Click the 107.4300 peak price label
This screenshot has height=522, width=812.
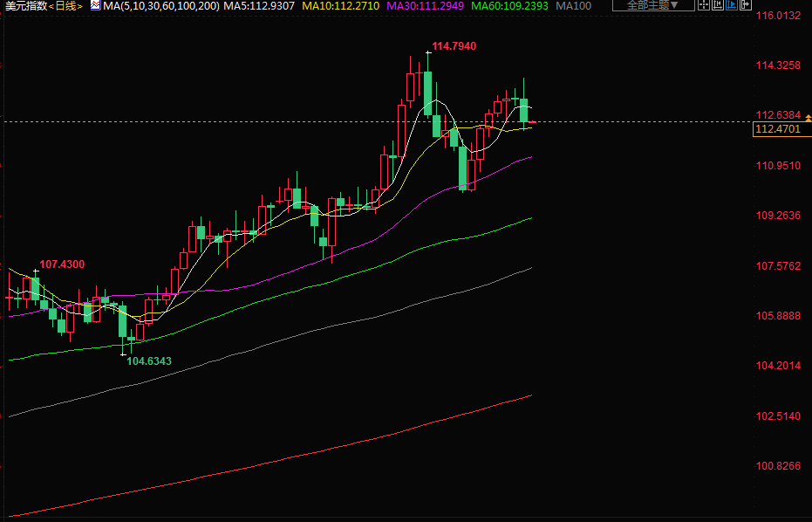click(x=62, y=264)
